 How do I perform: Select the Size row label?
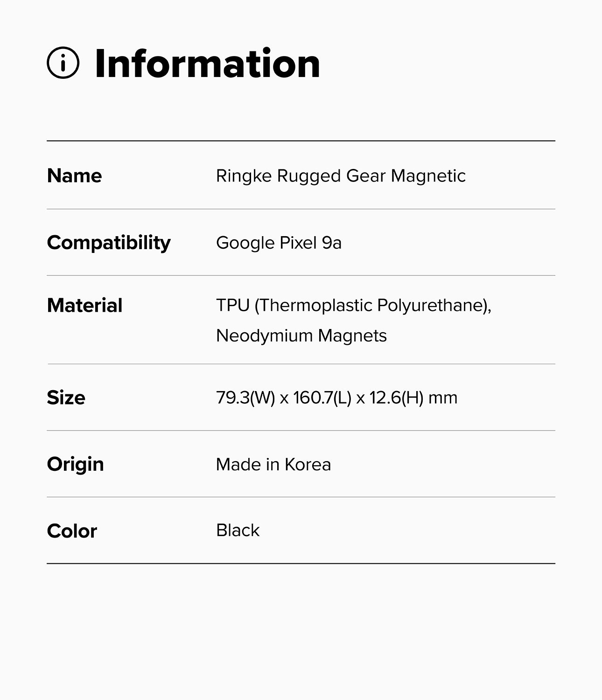coord(66,398)
